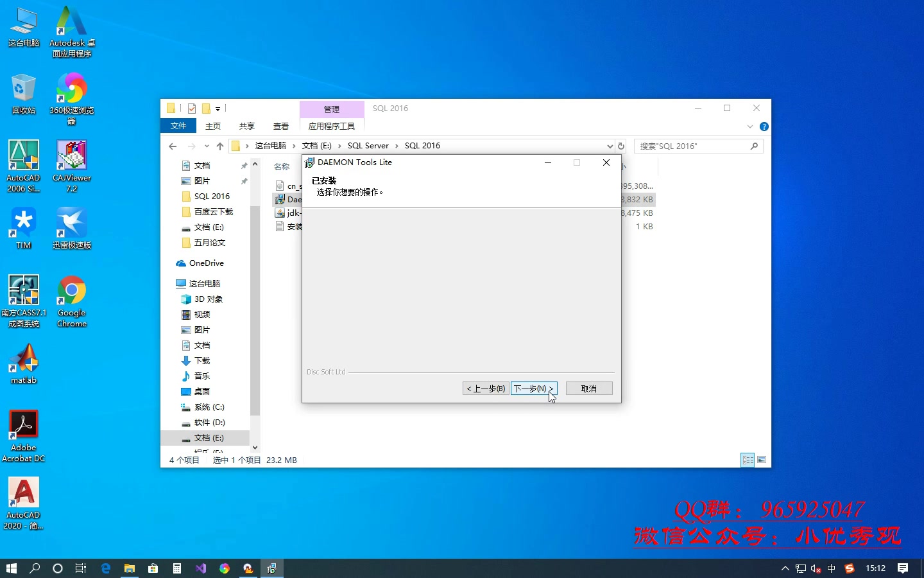
Task: Open the 共享 ribbon tab
Action: 247,126
